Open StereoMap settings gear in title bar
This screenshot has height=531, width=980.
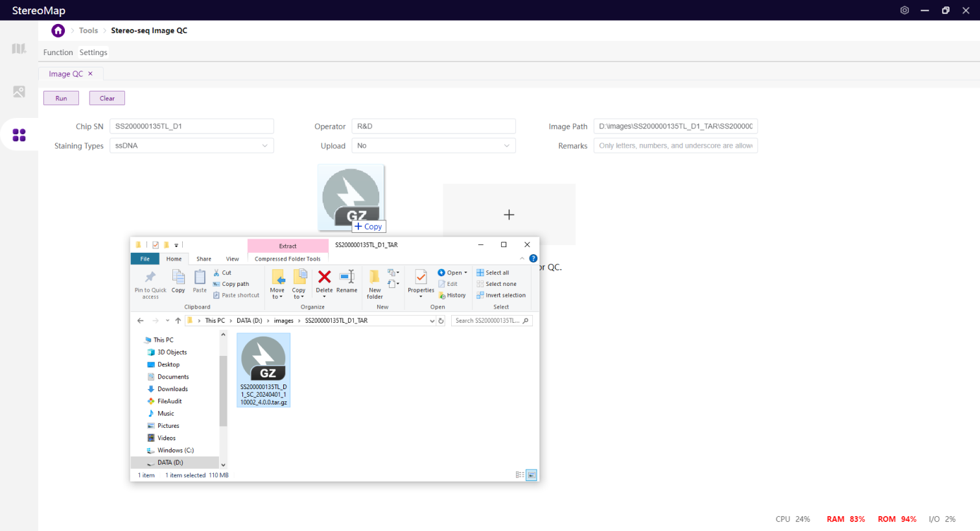pos(904,10)
